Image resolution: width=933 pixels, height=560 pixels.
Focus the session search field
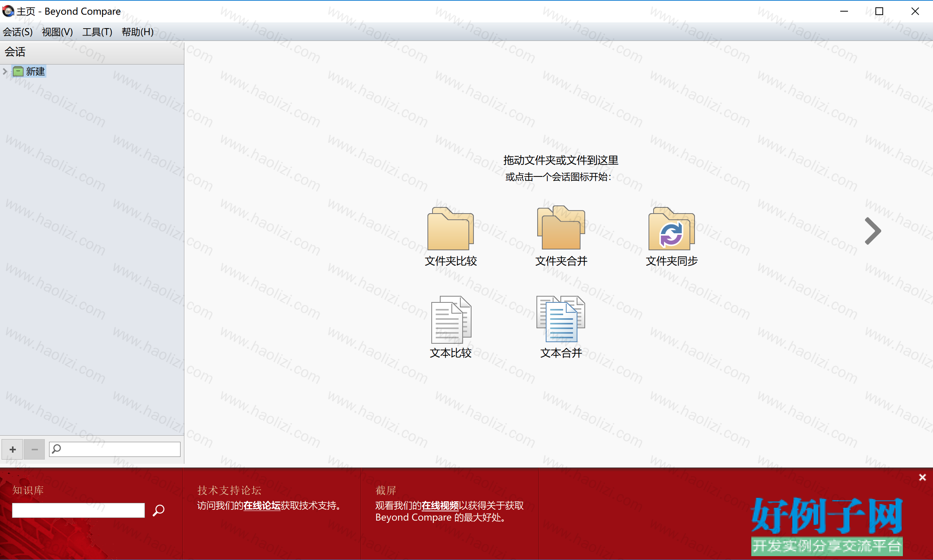[x=115, y=449]
